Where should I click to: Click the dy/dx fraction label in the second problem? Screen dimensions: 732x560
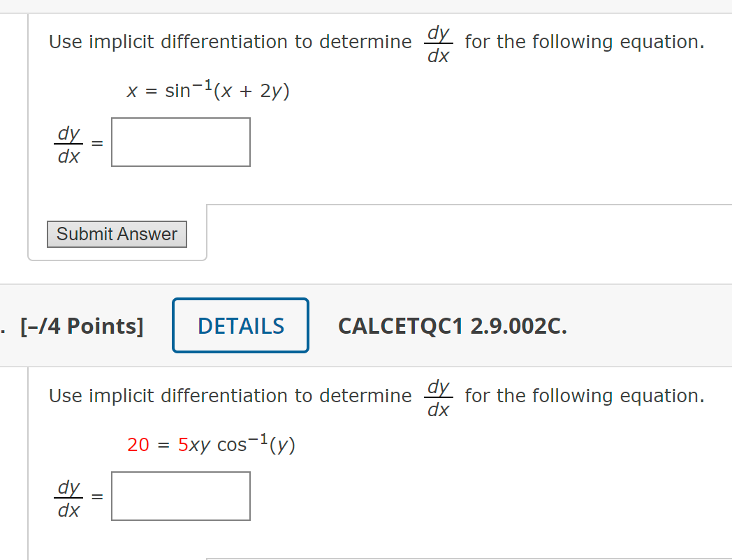(67, 496)
